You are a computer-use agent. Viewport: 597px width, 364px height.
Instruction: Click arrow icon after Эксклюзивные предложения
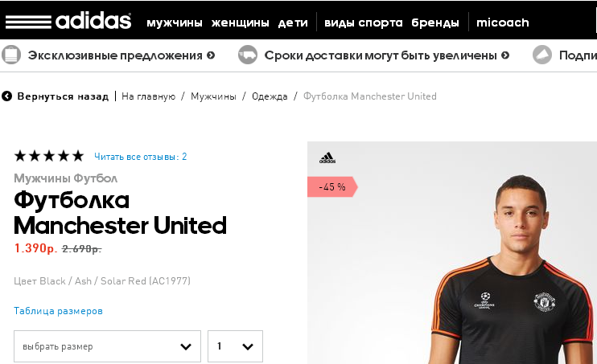click(211, 55)
